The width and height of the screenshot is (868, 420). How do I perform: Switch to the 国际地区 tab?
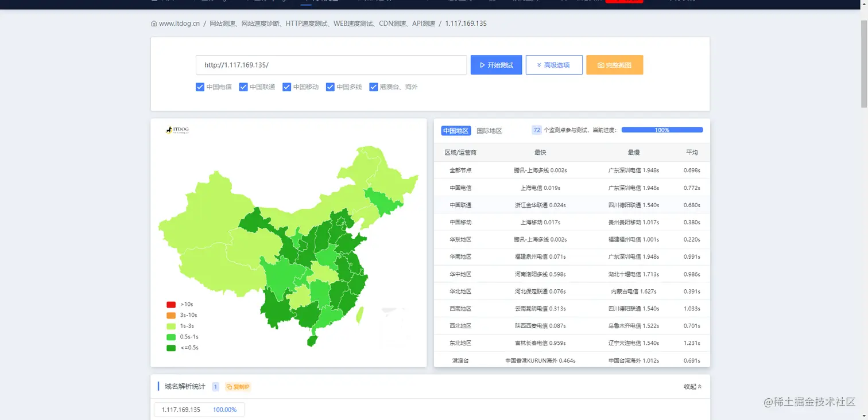[x=489, y=131]
